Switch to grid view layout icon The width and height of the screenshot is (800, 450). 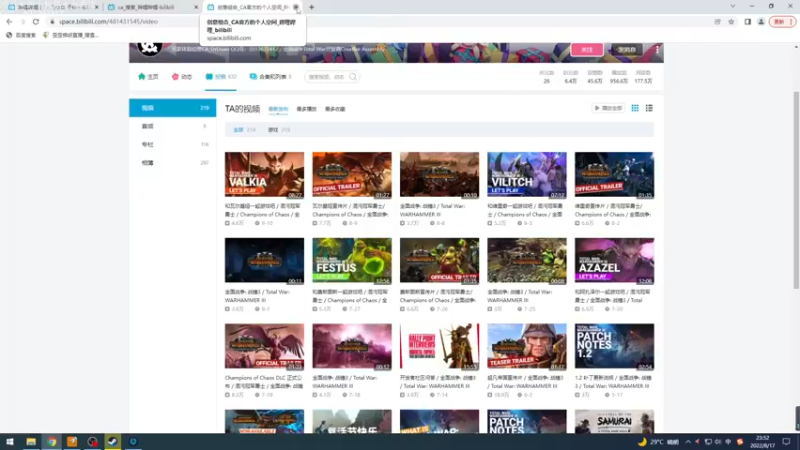point(635,108)
